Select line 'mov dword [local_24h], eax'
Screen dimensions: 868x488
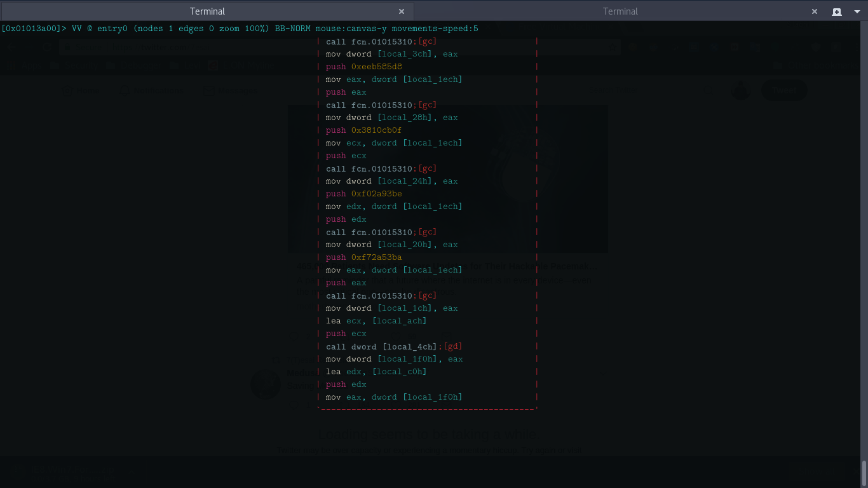pos(392,181)
